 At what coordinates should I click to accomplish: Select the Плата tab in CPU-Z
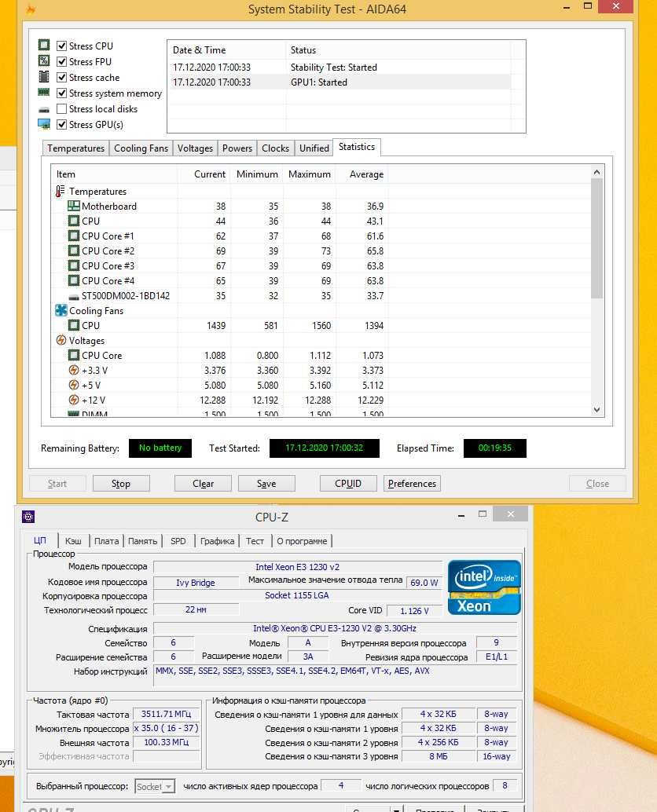tap(106, 540)
